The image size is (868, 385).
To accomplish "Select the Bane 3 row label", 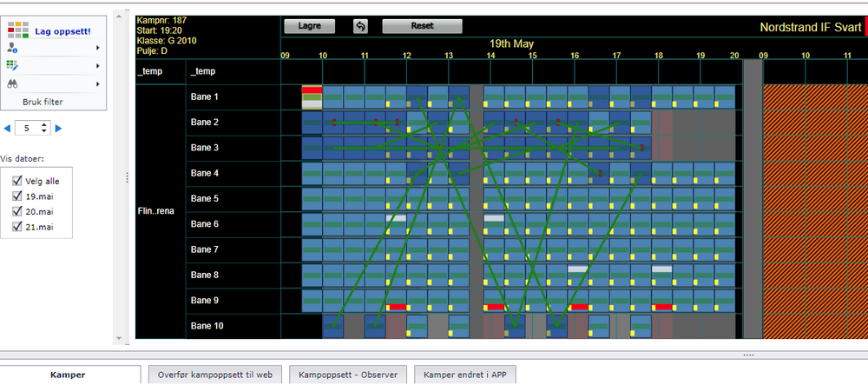I will pyautogui.click(x=205, y=148).
